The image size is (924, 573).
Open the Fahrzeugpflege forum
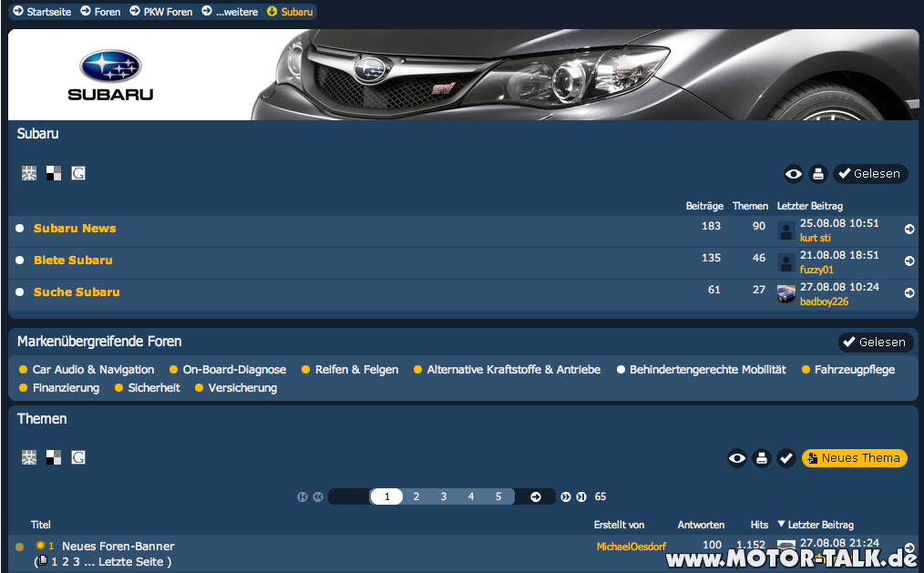855,370
